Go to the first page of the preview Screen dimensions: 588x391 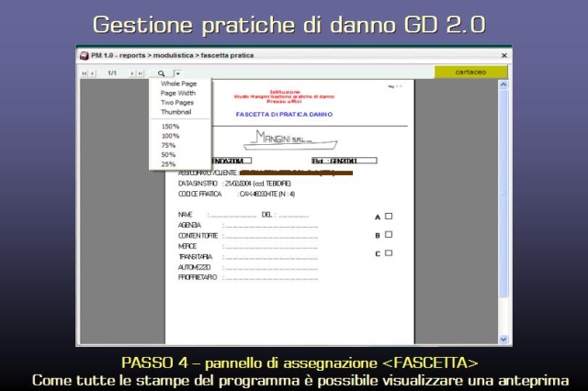click(84, 73)
